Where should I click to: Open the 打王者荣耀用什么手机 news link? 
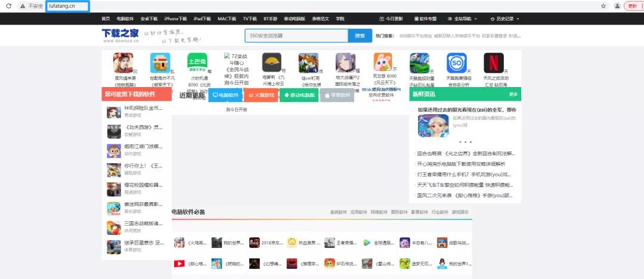pyautogui.click(x=465, y=175)
